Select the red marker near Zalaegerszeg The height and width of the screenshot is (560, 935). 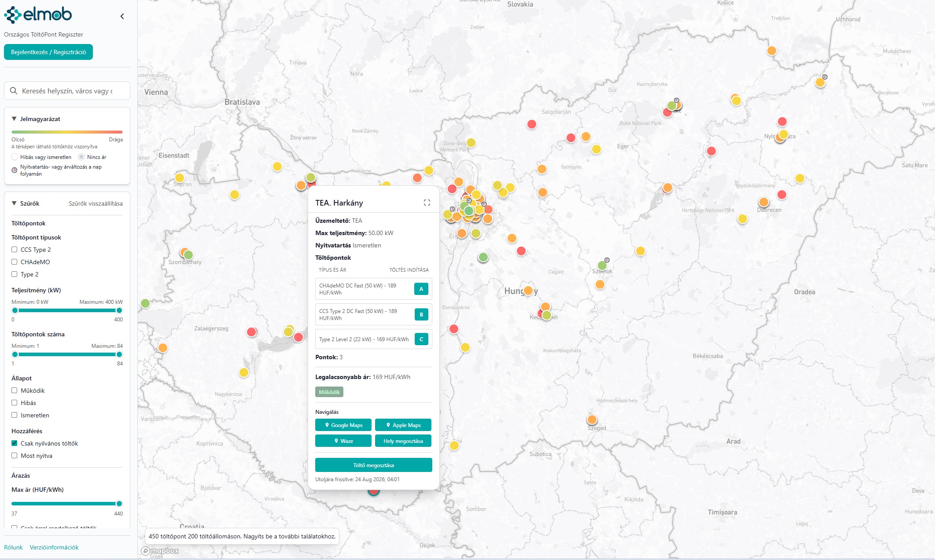point(252,332)
